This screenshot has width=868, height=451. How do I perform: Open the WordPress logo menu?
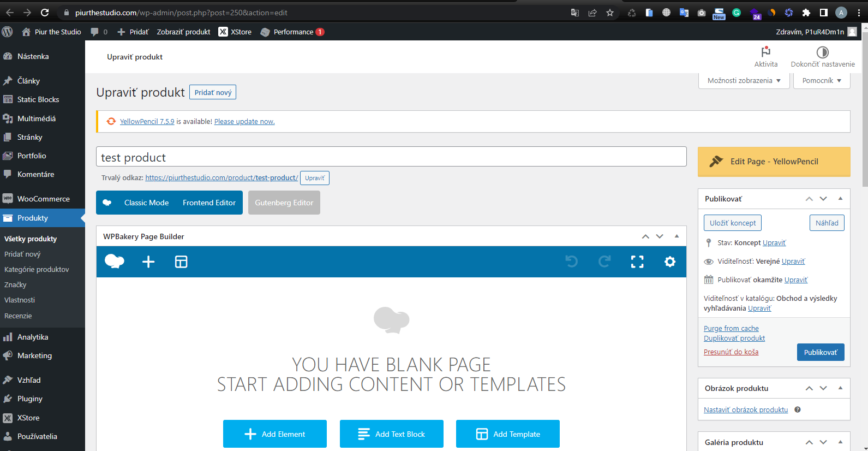pyautogui.click(x=7, y=32)
